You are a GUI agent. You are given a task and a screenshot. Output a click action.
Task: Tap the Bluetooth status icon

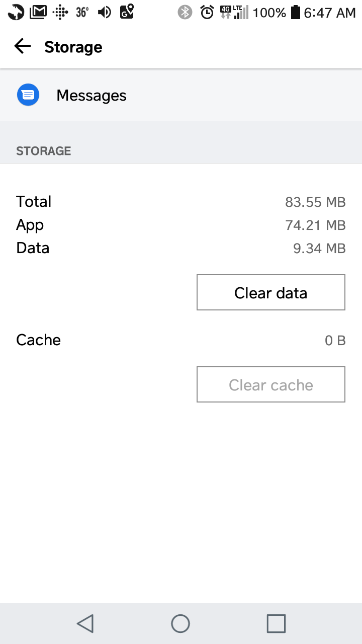pos(185,12)
